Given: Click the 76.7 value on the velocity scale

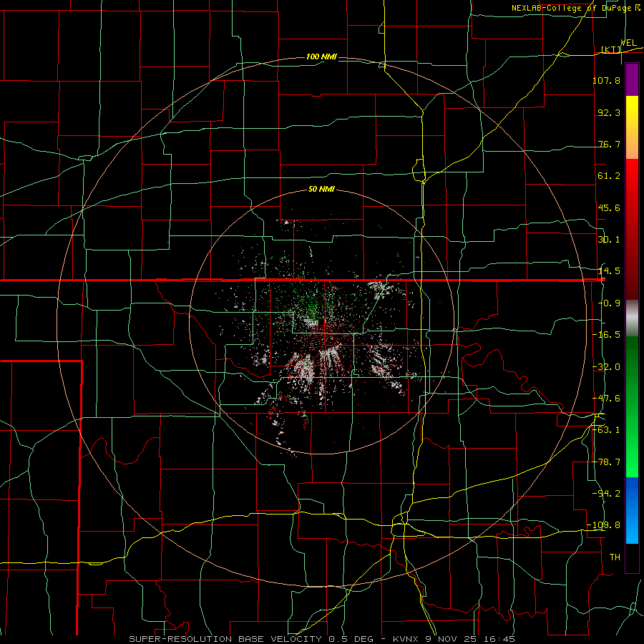Looking at the screenshot, I should tap(609, 144).
